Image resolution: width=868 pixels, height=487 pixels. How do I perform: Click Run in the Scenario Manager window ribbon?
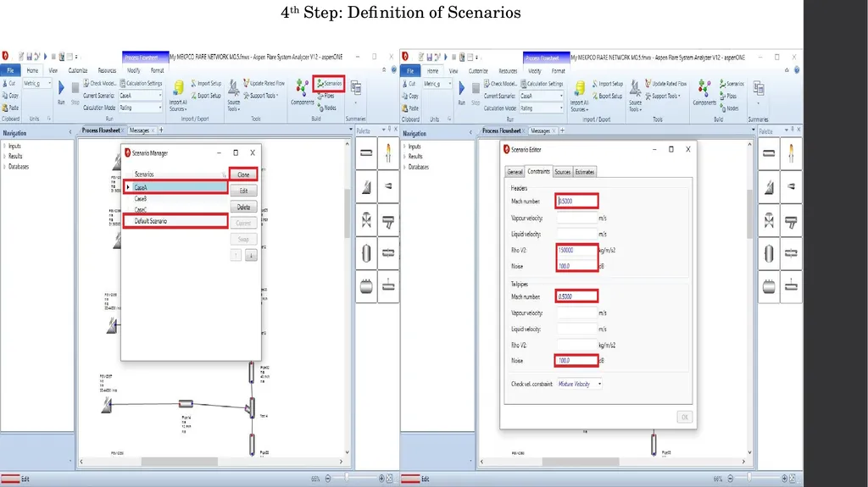click(x=61, y=91)
